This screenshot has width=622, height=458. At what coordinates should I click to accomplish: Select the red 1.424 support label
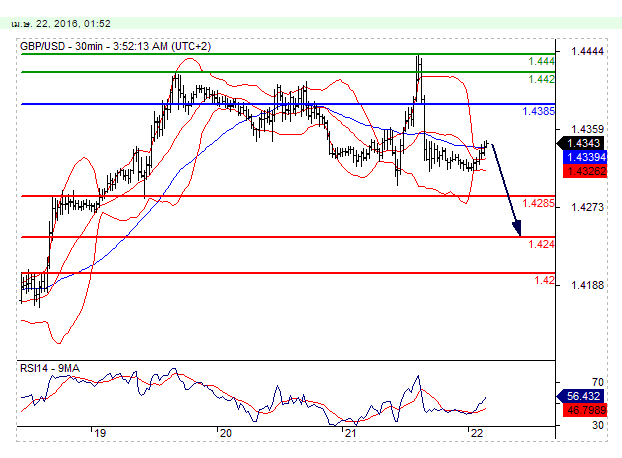[541, 244]
